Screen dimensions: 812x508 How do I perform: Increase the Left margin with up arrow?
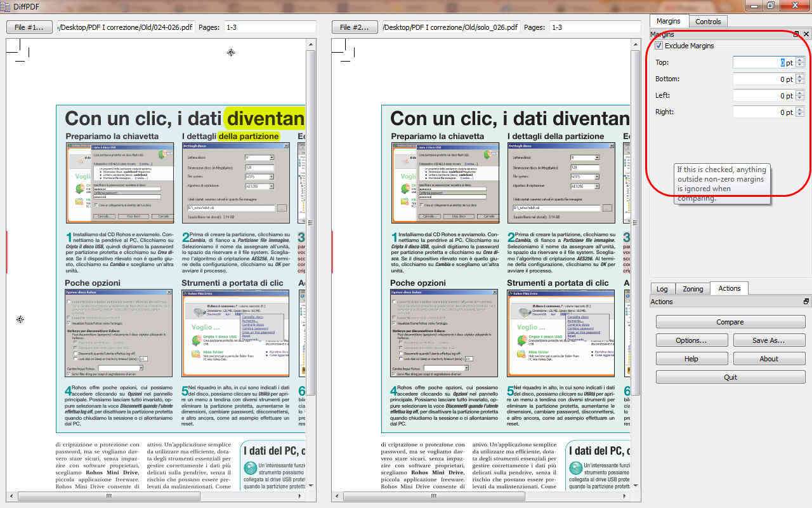(x=800, y=93)
